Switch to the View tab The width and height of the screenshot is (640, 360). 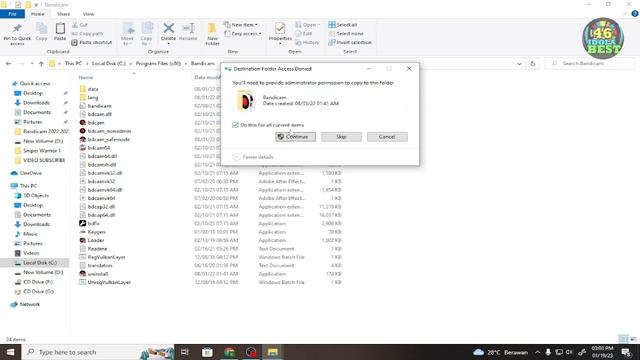pos(89,14)
